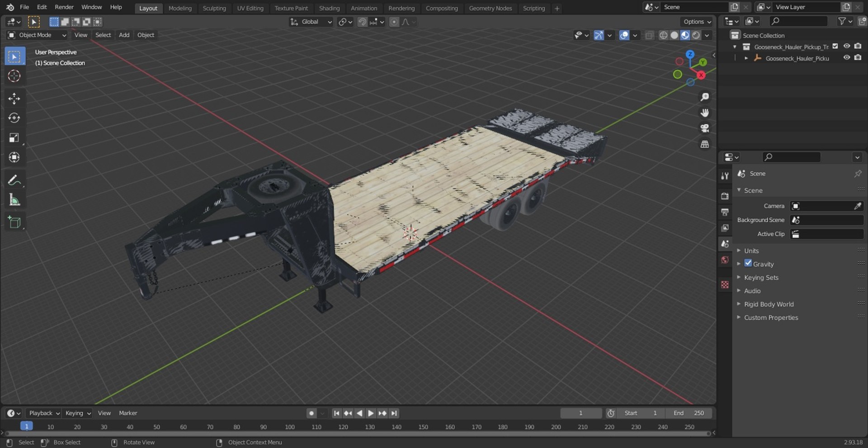Viewport: 868px width, 448px height.
Task: Open the Add menu in viewport header
Action: pos(124,35)
